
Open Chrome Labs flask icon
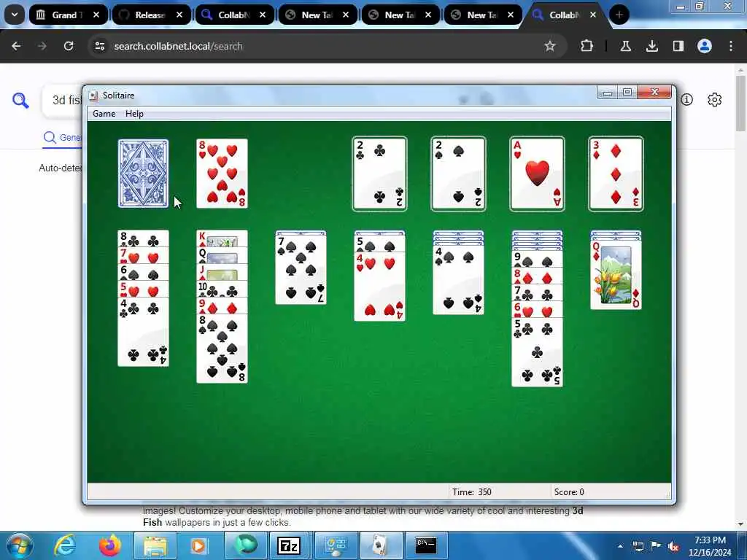[625, 46]
